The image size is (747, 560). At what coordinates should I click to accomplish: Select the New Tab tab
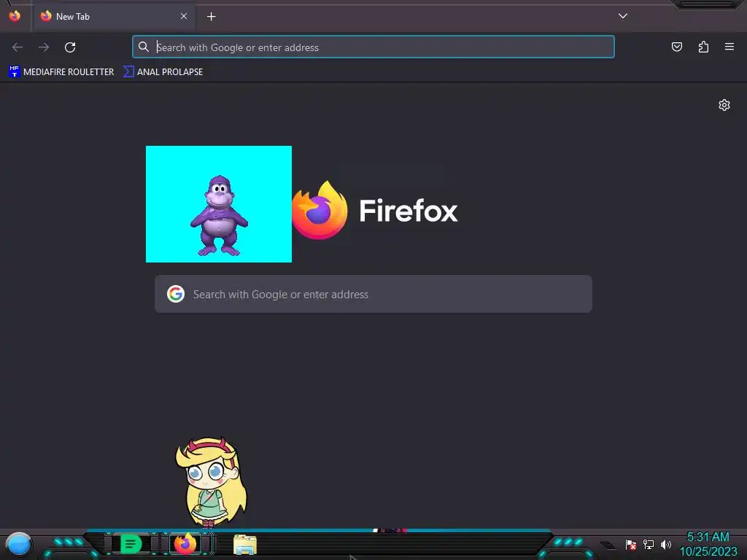coord(113,16)
